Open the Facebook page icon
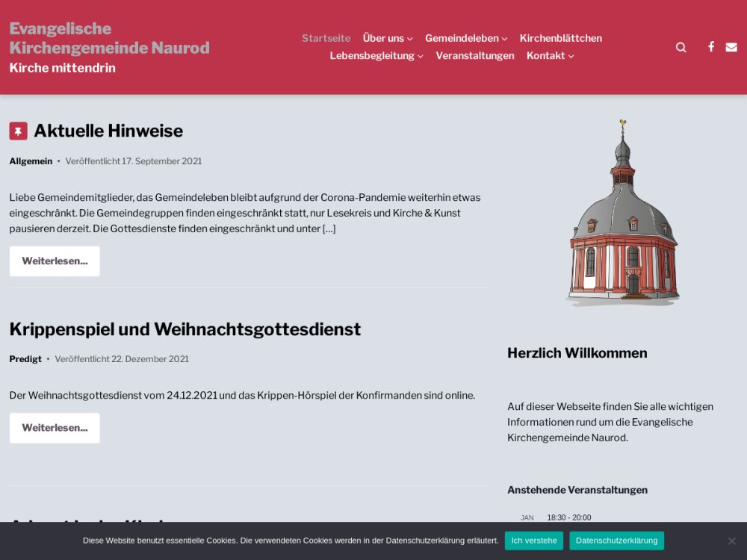Viewport: 747px width, 560px height. (710, 46)
